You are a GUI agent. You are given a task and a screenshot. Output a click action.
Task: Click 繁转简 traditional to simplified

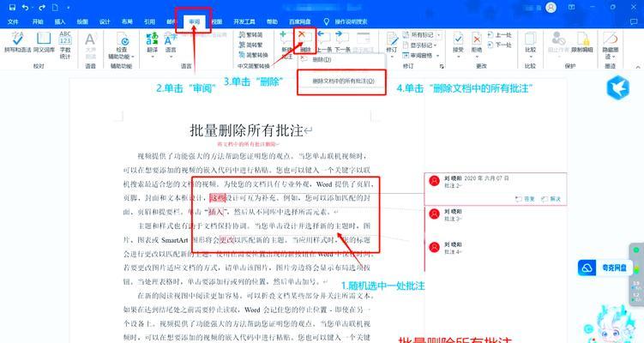point(250,35)
